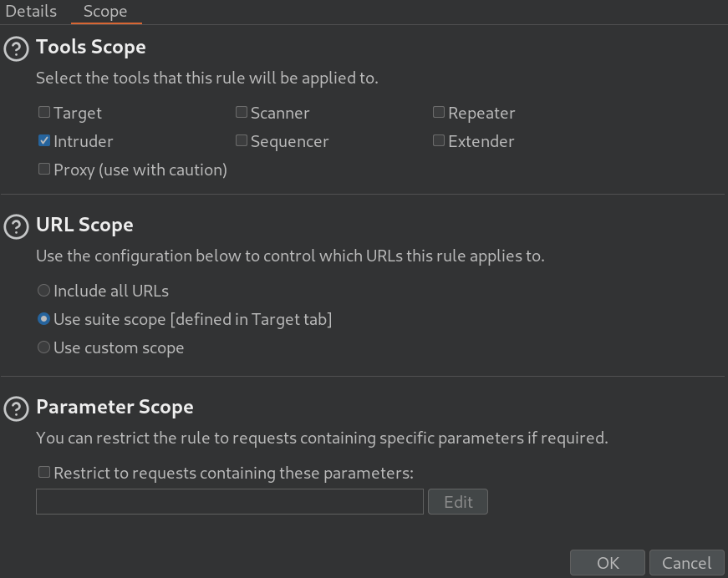Select the Scope tab
Screen dimensions: 728x578
tap(105, 11)
